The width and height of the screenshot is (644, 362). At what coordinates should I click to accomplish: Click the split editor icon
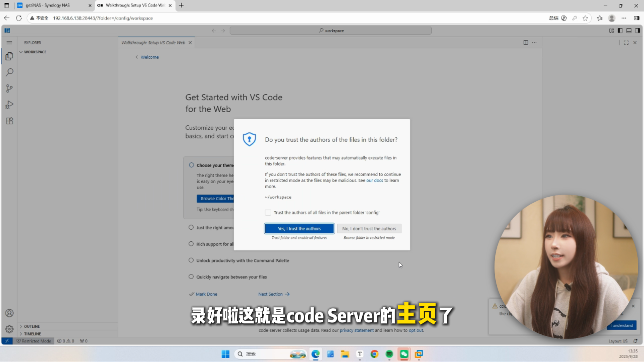[x=526, y=43]
